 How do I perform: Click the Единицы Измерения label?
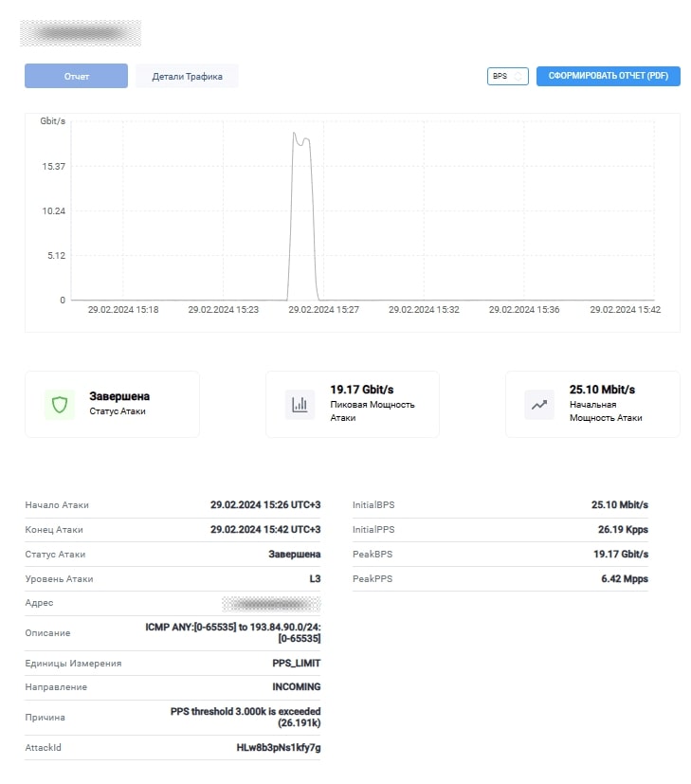point(74,664)
